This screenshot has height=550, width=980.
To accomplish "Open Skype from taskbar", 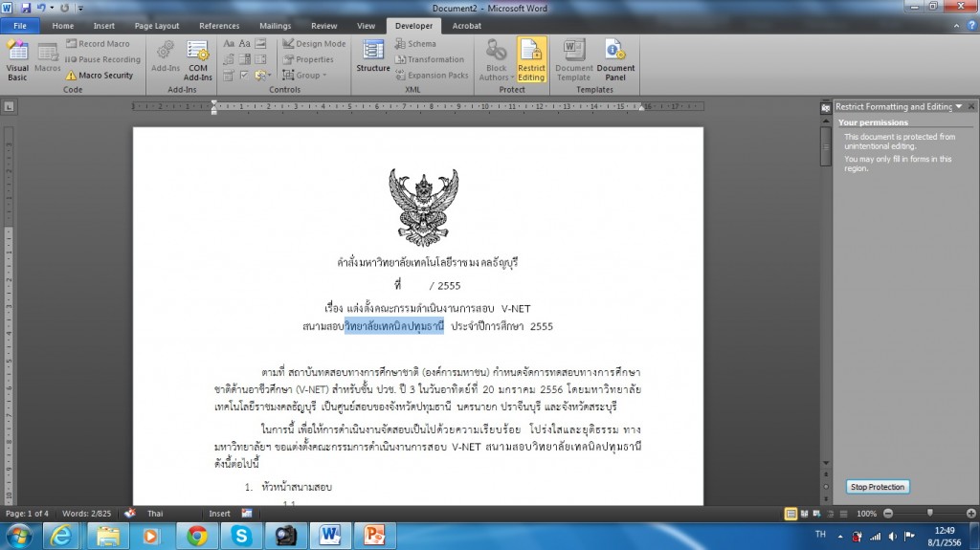I will [241, 536].
